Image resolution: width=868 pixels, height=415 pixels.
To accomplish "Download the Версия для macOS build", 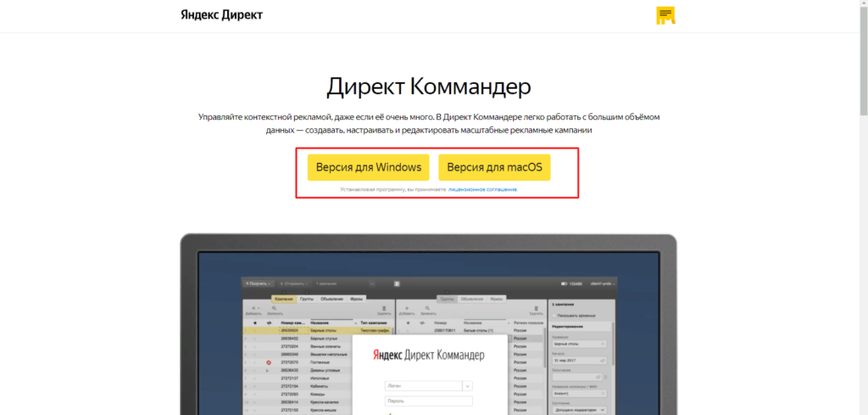I will (x=494, y=167).
